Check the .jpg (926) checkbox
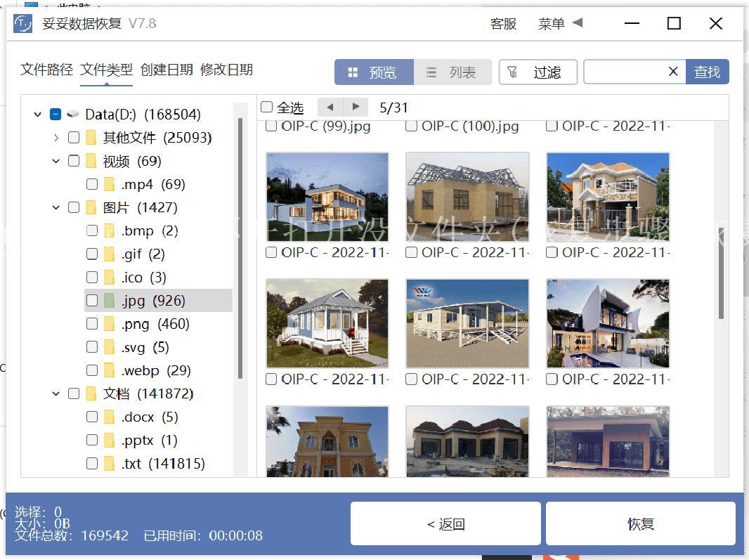This screenshot has width=749, height=560. click(x=92, y=301)
